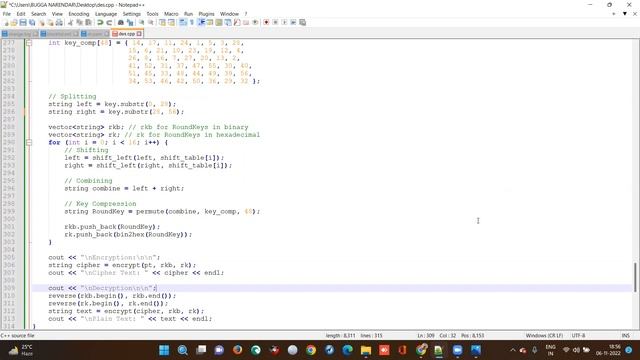Cut the selected text
Image resolution: width=640 pixels, height=360 pixels.
pyautogui.click(x=70, y=22)
